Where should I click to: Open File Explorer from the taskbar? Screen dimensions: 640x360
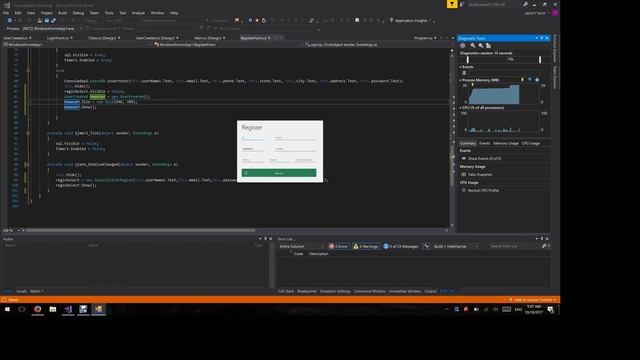(53, 309)
